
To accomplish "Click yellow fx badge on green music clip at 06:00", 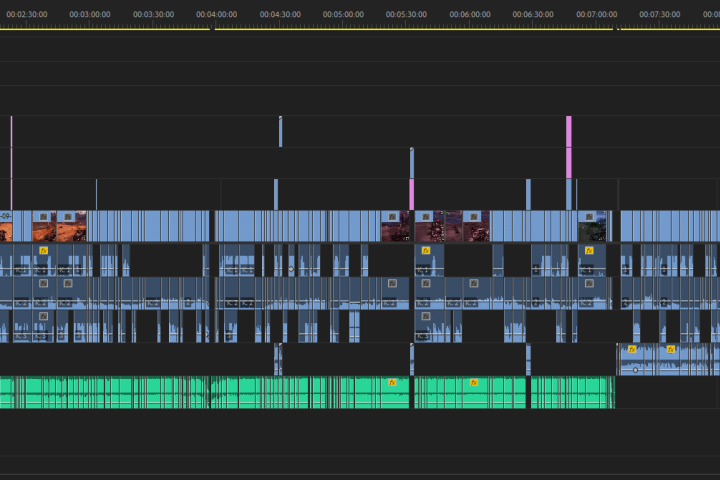I will pyautogui.click(x=474, y=383).
